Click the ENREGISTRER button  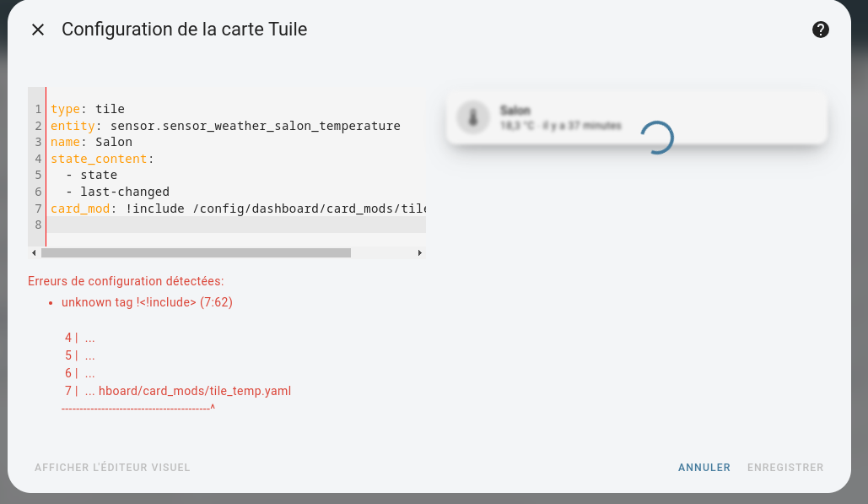785,468
